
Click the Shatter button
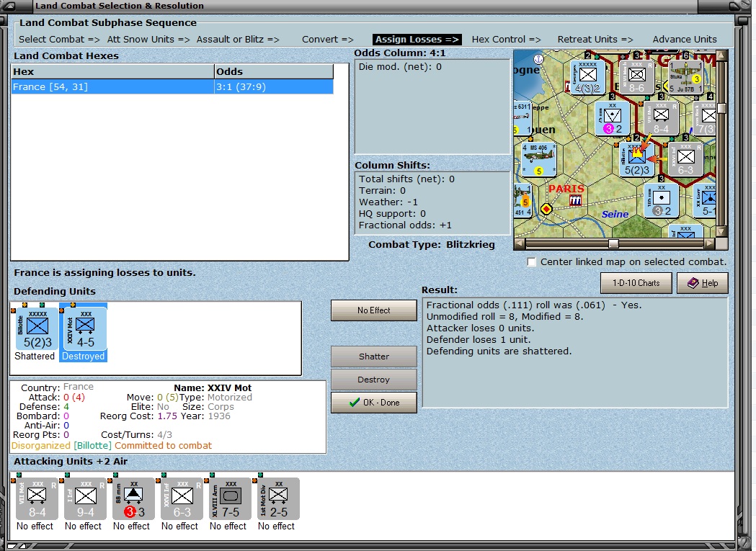pyautogui.click(x=373, y=357)
